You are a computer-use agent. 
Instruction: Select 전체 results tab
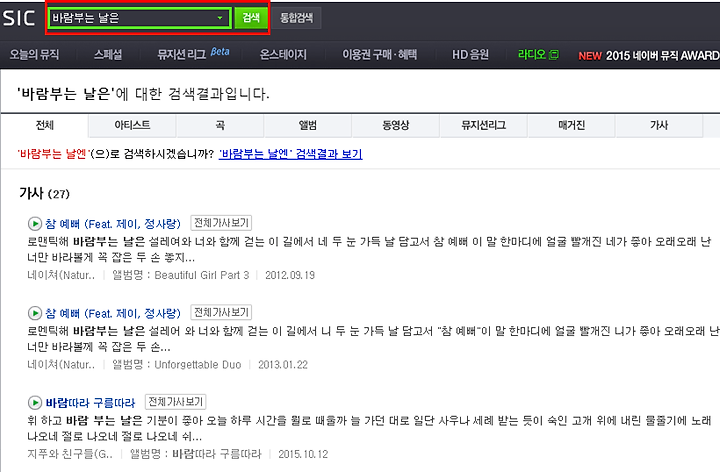[x=45, y=125]
